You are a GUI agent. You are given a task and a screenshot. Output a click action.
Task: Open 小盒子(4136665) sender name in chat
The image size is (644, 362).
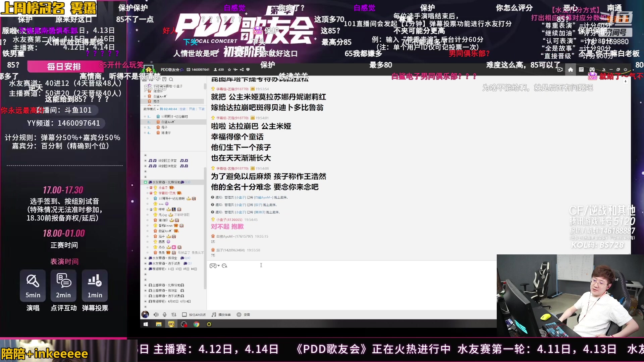pos(229,220)
